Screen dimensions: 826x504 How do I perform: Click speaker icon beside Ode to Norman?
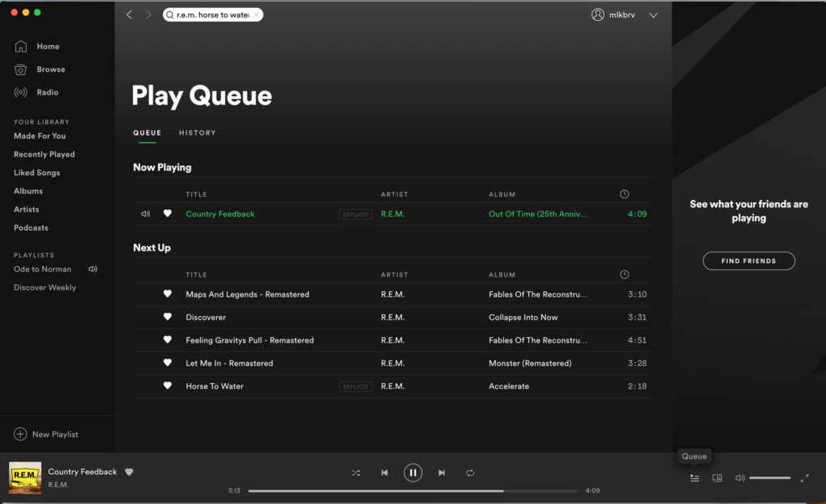click(93, 269)
